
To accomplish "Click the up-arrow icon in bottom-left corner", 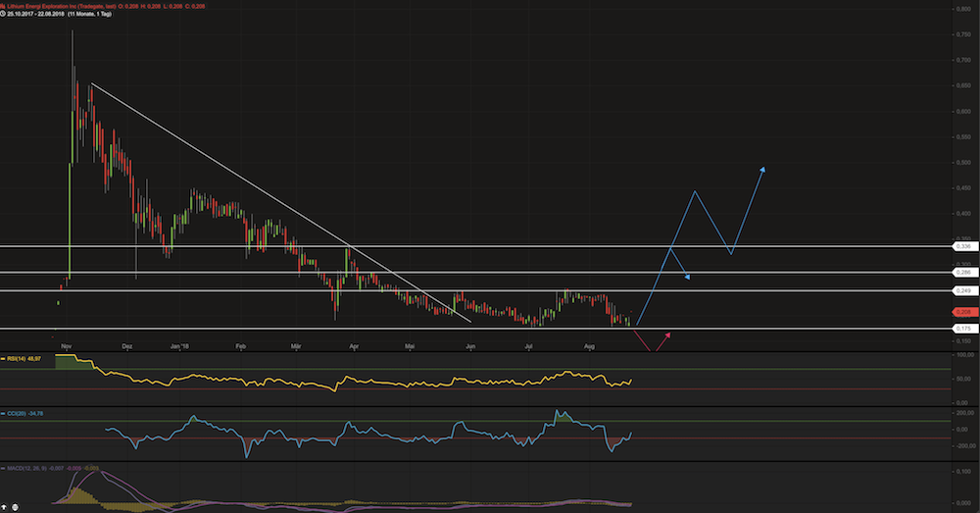I will pos(6,507).
